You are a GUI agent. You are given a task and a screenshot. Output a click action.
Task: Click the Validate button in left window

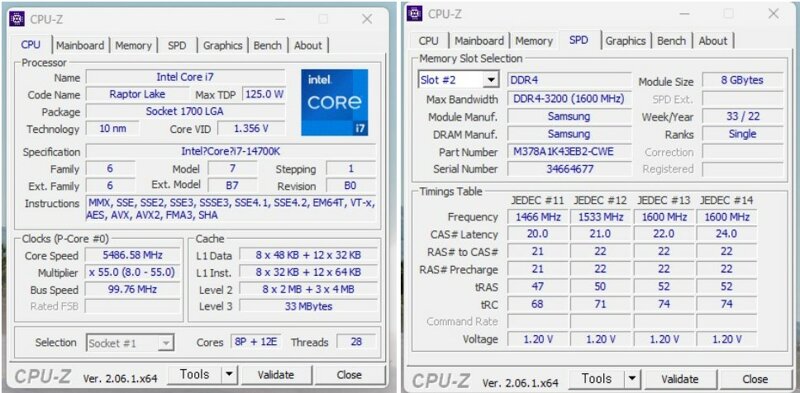tap(276, 375)
